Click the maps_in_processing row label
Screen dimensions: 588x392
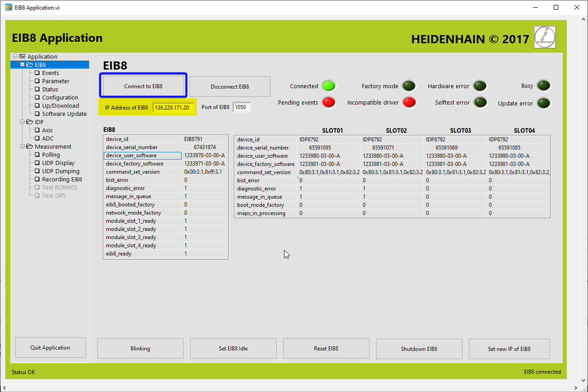[261, 213]
